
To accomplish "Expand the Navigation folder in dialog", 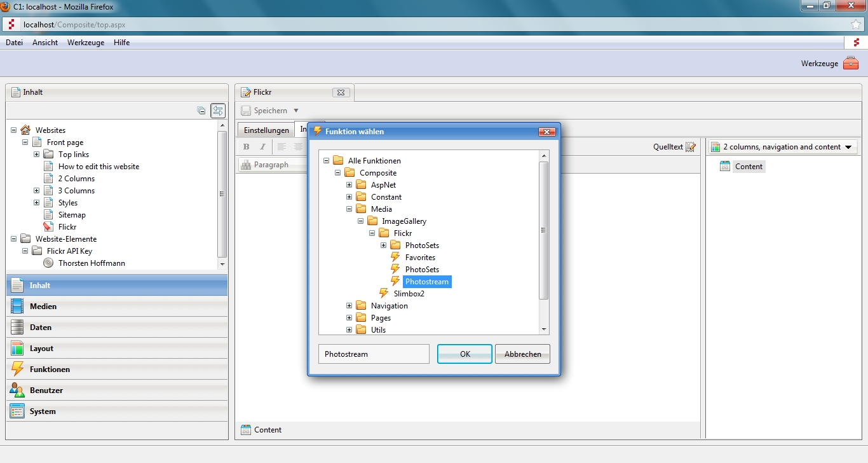I will click(349, 306).
